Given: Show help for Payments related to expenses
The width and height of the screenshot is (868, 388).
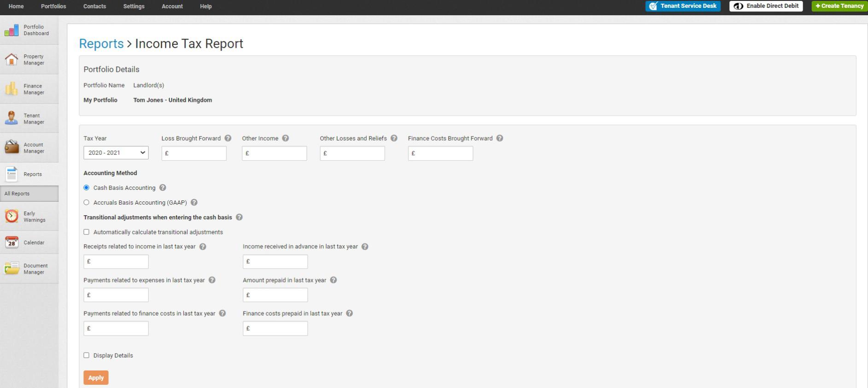Looking at the screenshot, I should point(212,280).
